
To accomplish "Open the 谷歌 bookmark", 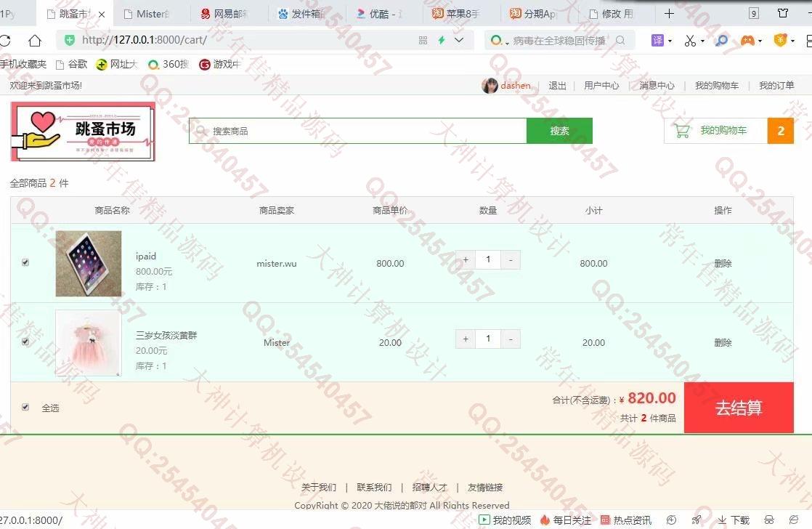I will (71, 64).
